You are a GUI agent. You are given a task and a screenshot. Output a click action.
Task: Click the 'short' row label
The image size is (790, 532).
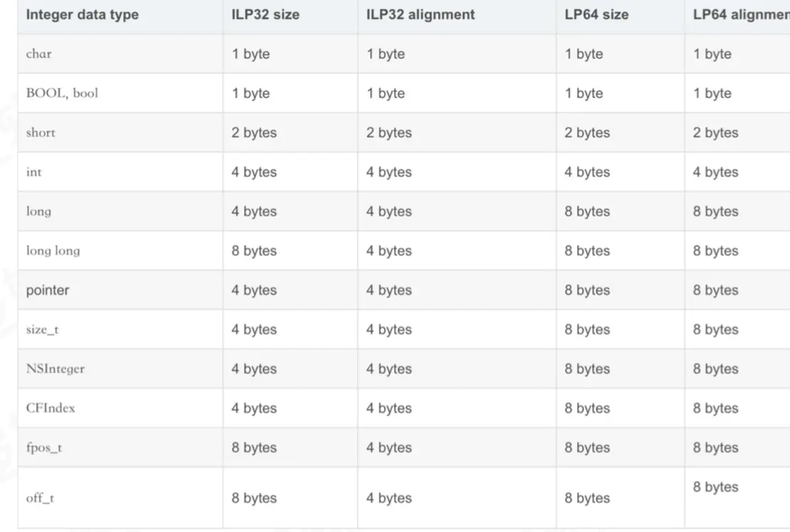[41, 132]
